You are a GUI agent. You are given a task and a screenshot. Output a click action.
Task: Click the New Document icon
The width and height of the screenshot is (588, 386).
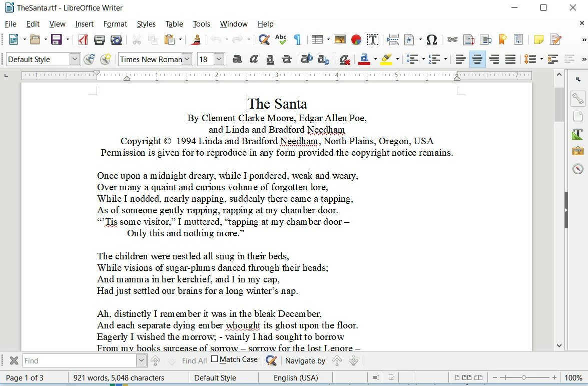click(x=14, y=40)
